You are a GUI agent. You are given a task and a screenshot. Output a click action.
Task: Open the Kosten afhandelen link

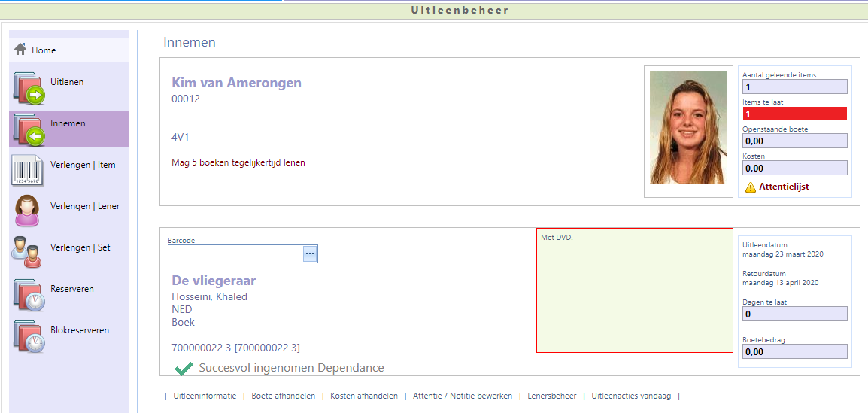(364, 396)
